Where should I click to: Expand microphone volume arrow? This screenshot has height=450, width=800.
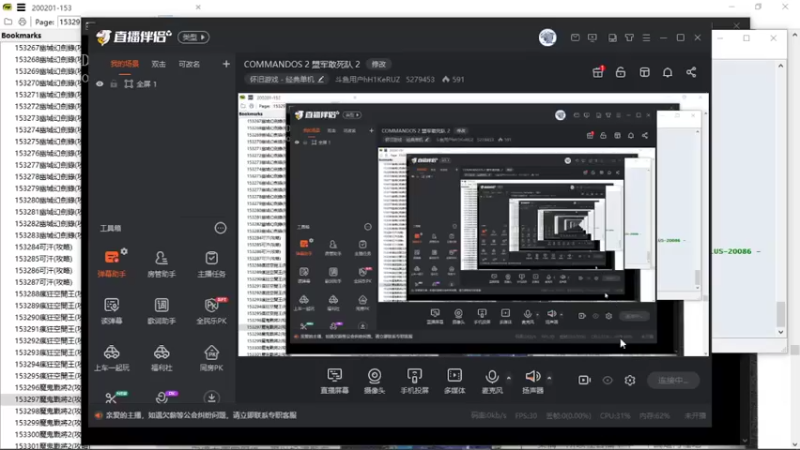pos(509,378)
